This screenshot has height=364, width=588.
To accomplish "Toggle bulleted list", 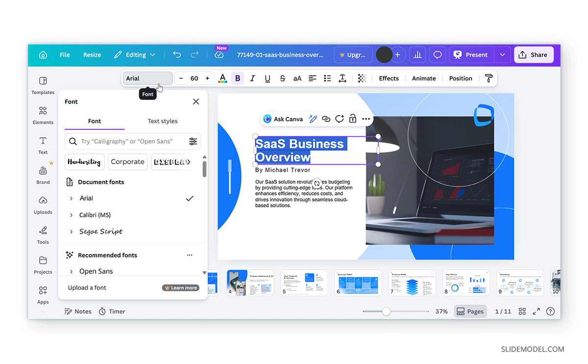I will pyautogui.click(x=327, y=78).
